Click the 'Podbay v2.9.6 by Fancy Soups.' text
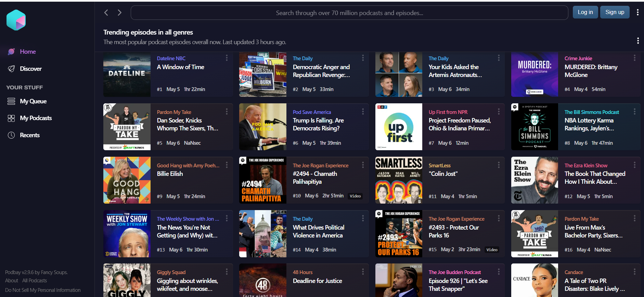Viewport: 644px width, 297px height. click(x=36, y=272)
